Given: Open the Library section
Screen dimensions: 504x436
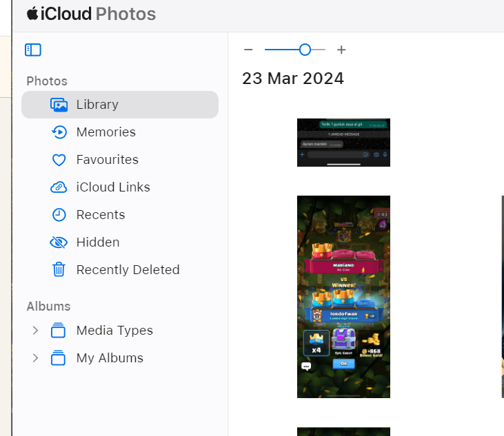Looking at the screenshot, I should click(x=120, y=105).
